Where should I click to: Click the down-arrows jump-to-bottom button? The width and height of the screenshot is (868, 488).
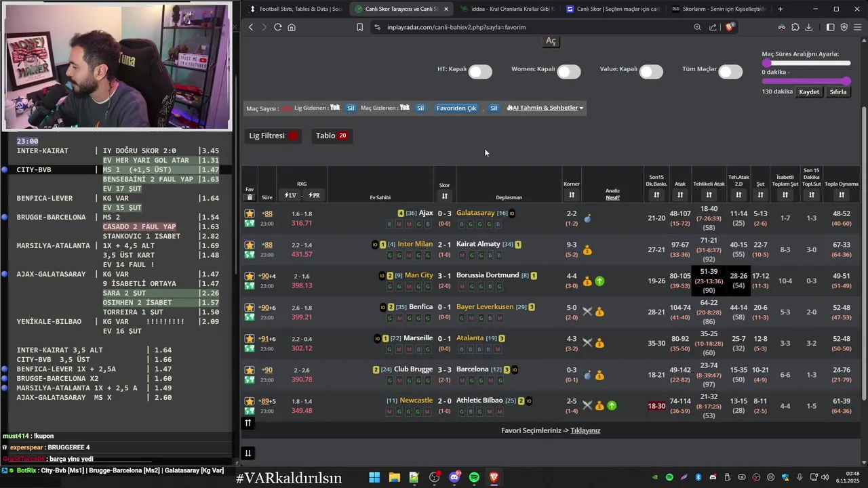point(248,453)
